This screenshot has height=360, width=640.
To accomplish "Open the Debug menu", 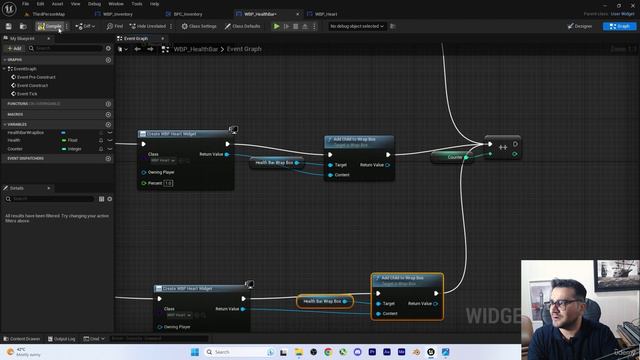I will coord(94,4).
